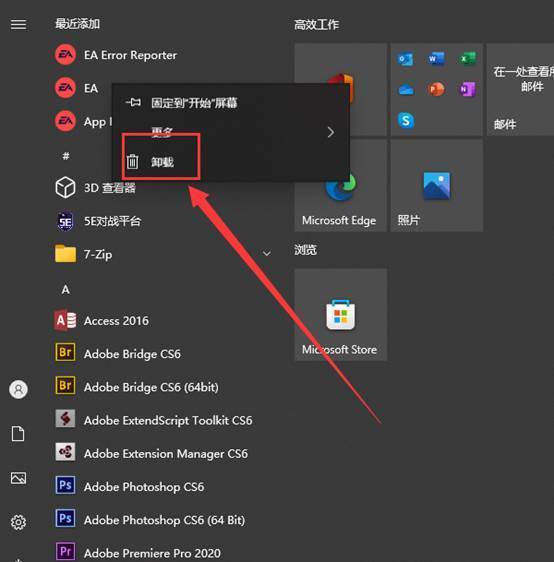Select 固定到"开始"屏幕 in context menu
Viewport: 554px width, 562px height.
(231, 103)
